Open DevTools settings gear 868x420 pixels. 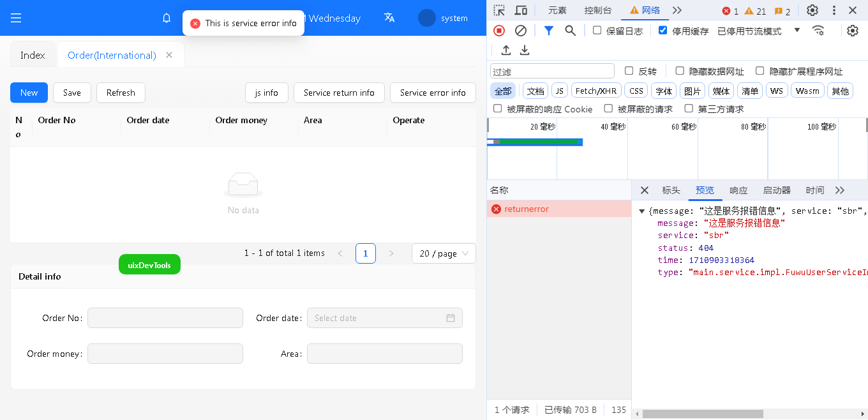tap(812, 10)
